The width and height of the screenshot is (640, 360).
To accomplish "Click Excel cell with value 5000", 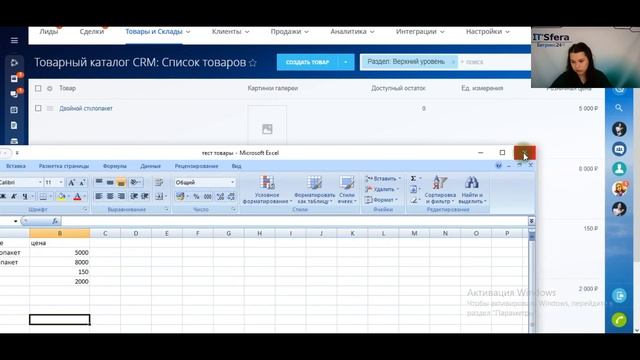I will 60,253.
